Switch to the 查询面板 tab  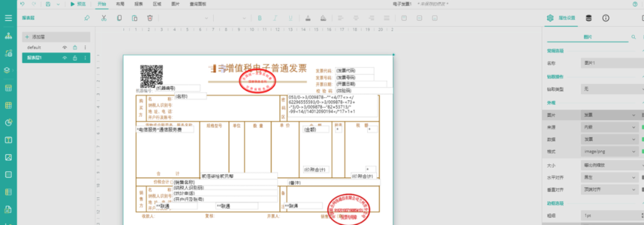click(x=198, y=4)
